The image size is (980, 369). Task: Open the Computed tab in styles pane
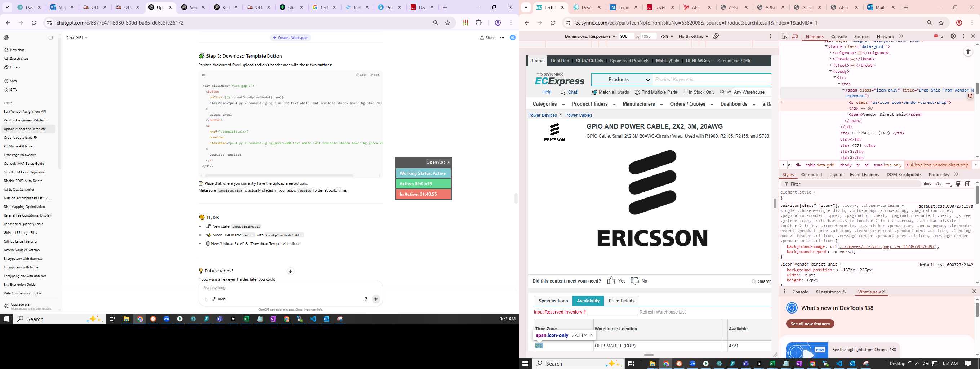coord(811,175)
